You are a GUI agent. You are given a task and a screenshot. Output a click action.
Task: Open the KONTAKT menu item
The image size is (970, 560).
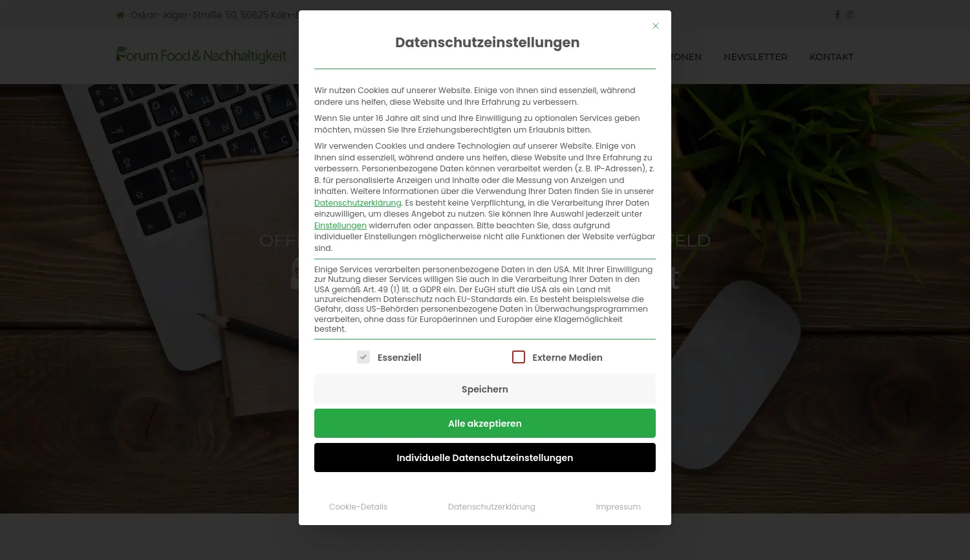(832, 57)
